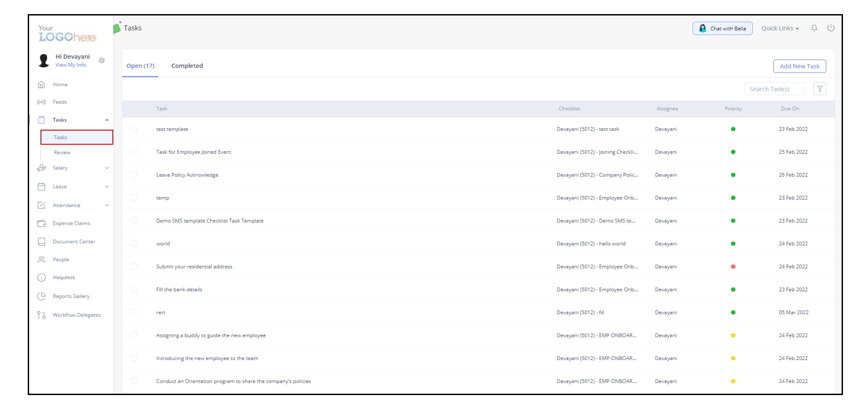Open the task filter icon

point(820,88)
